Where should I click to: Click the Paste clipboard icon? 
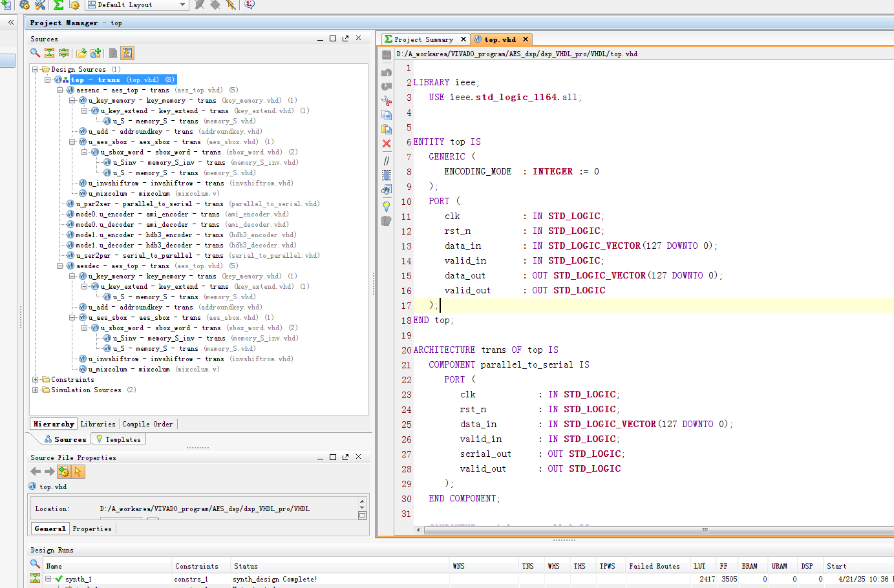pyautogui.click(x=387, y=129)
